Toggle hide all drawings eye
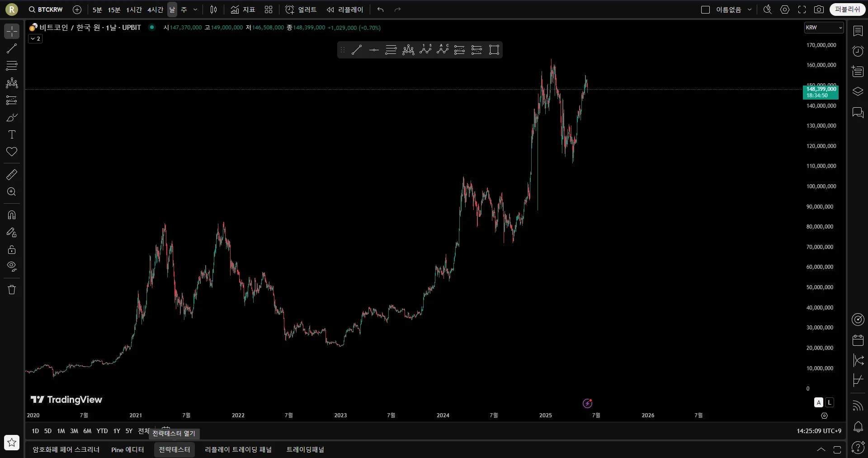The width and height of the screenshot is (868, 458). [12, 267]
